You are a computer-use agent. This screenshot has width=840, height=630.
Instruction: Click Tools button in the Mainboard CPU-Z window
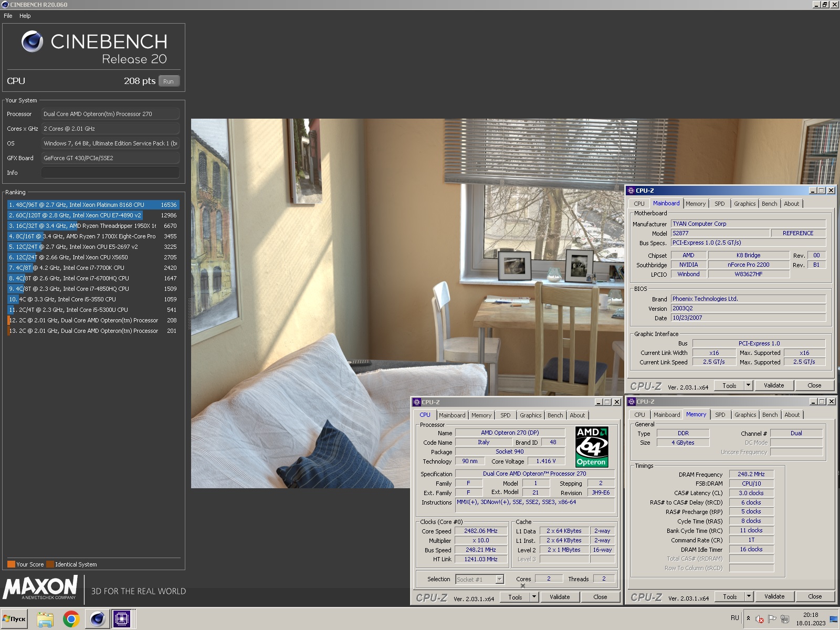click(x=729, y=385)
